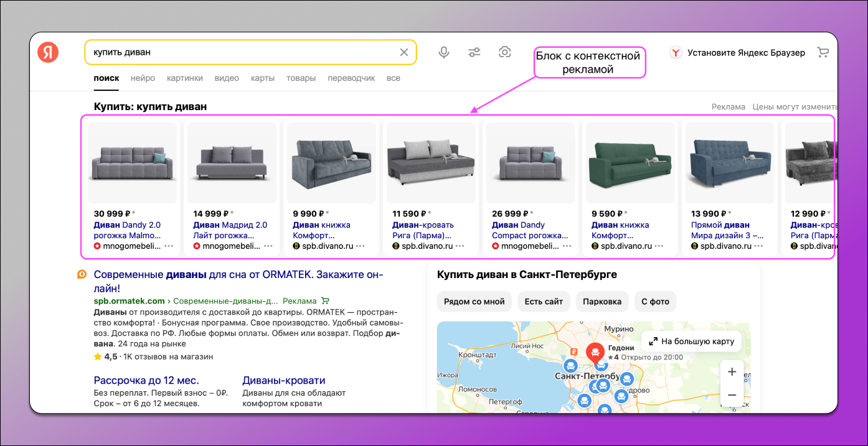This screenshot has width=868, height=446.
Task: Switch to the 'картинки' tab
Action: (184, 78)
